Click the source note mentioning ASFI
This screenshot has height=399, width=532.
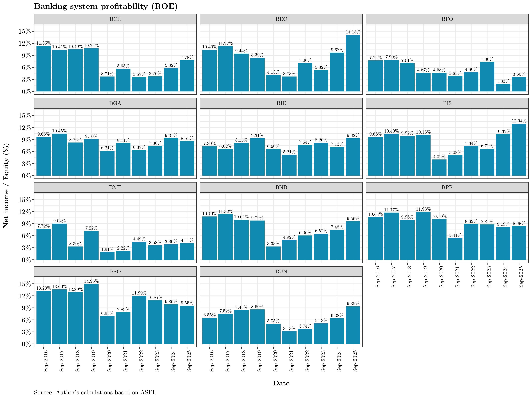click(x=95, y=393)
